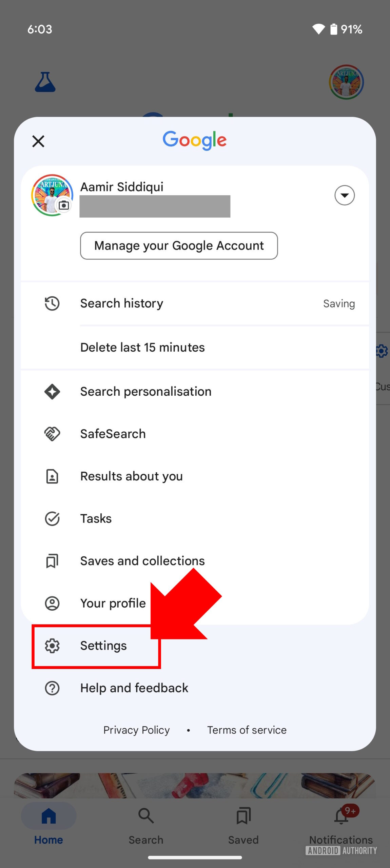Switch to the Search tab
390x868 pixels.
(x=146, y=824)
